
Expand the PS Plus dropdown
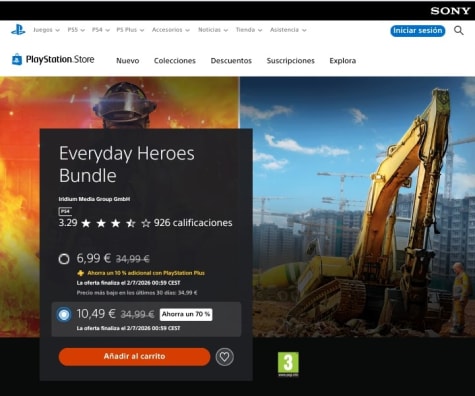130,30
